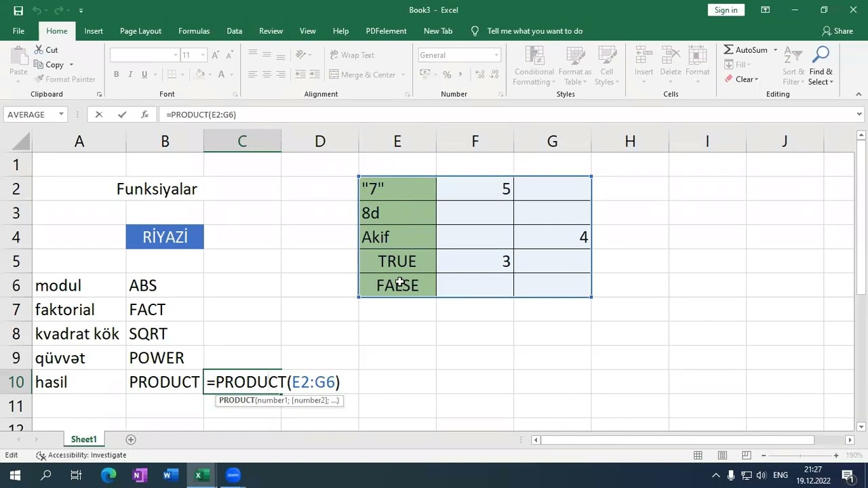Screen dimensions: 868x488
Task: Click the Share button
Action: pyautogui.click(x=837, y=31)
